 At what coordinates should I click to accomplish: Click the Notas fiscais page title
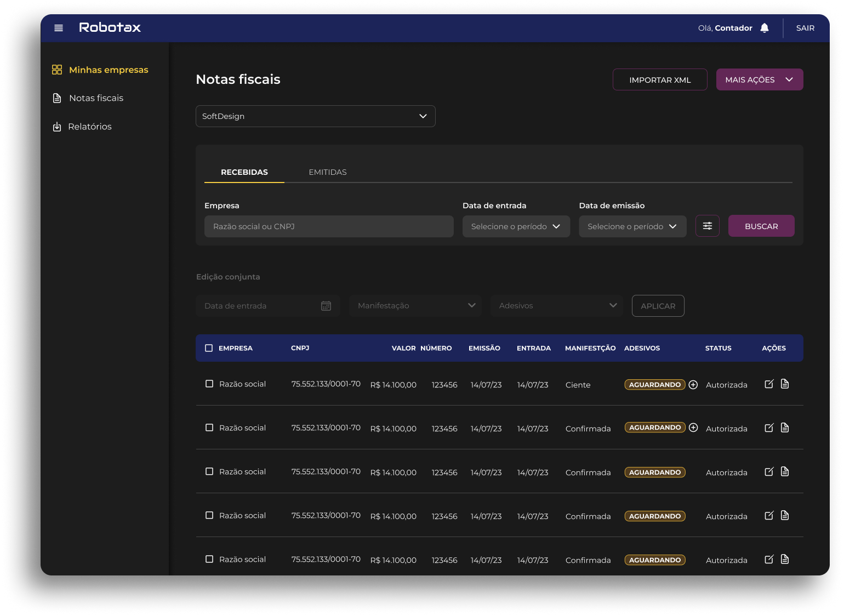238,79
